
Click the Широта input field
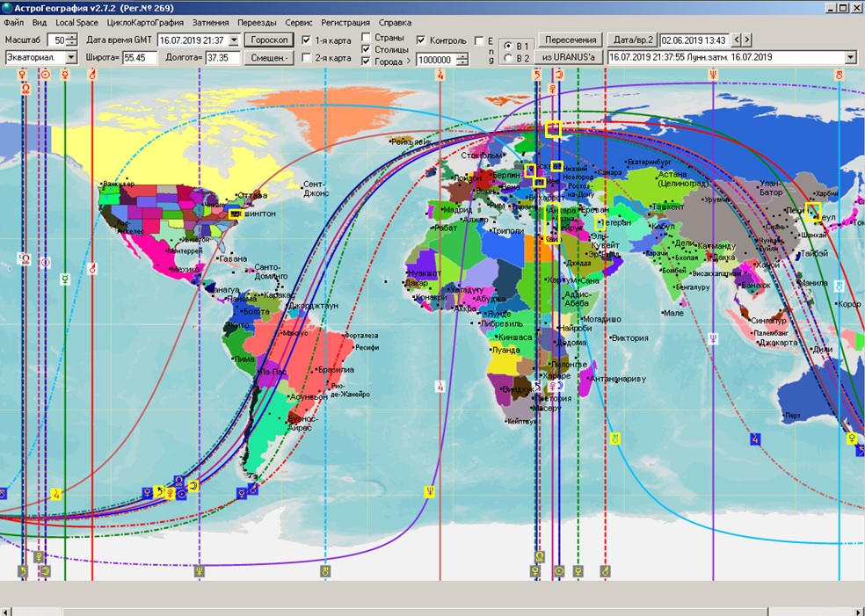click(x=140, y=57)
